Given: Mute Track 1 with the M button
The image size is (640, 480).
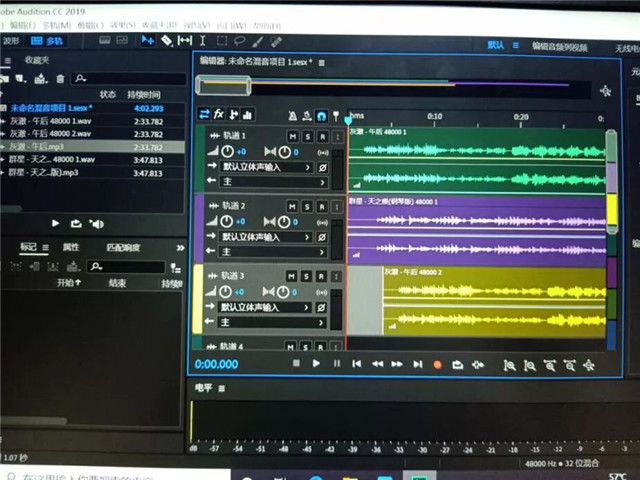Looking at the screenshot, I should [293, 136].
